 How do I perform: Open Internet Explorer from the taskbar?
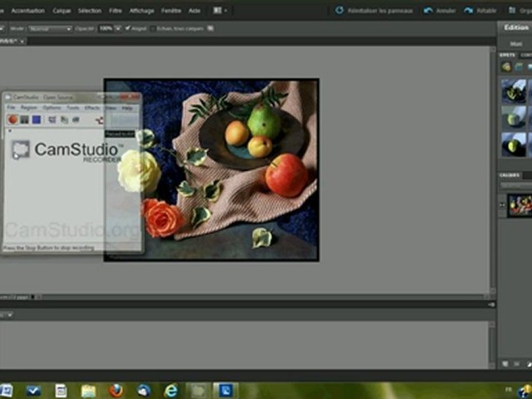tap(171, 391)
